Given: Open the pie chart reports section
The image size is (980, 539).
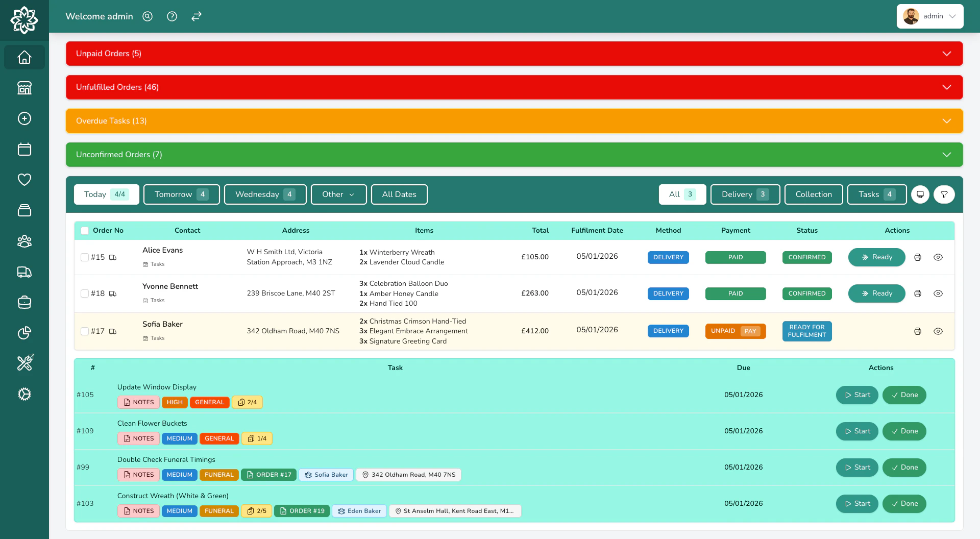Looking at the screenshot, I should click(x=24, y=333).
